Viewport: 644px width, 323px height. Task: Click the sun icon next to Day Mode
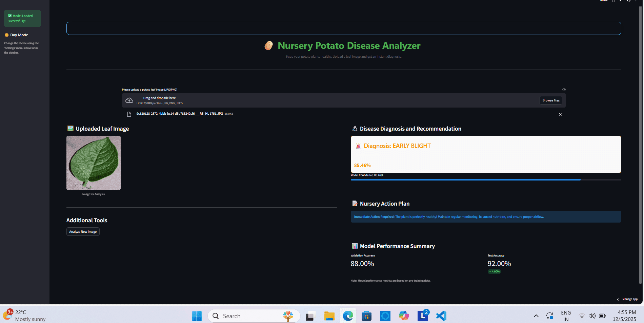pos(6,35)
